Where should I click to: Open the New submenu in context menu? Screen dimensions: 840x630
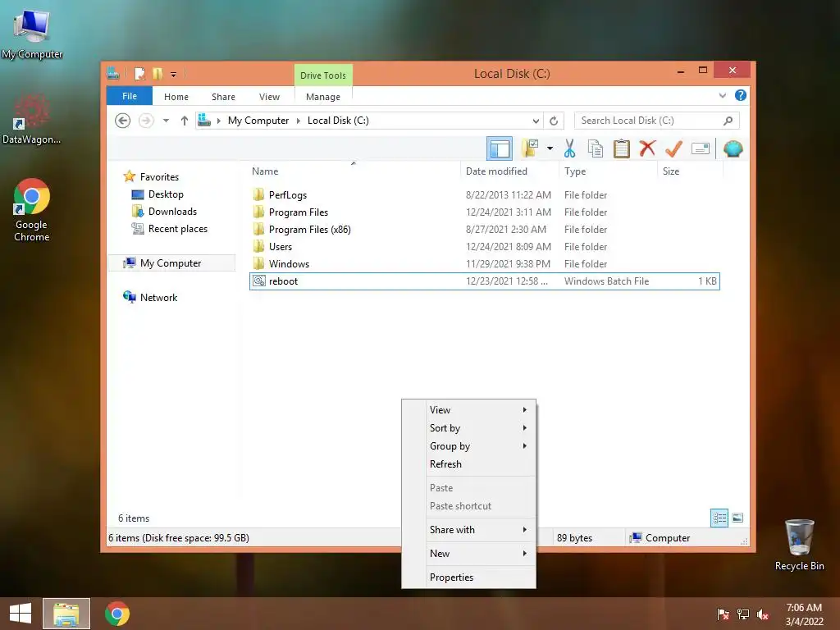(x=468, y=554)
